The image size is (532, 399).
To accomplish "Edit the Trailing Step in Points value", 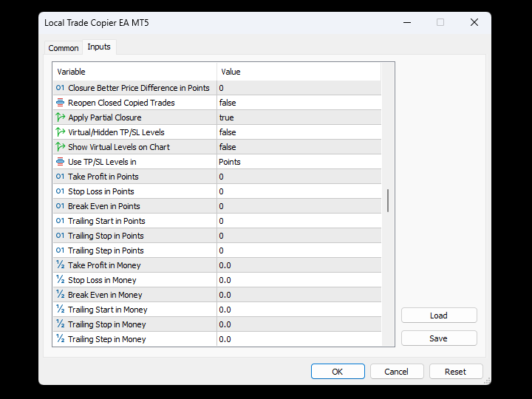I will (x=299, y=250).
